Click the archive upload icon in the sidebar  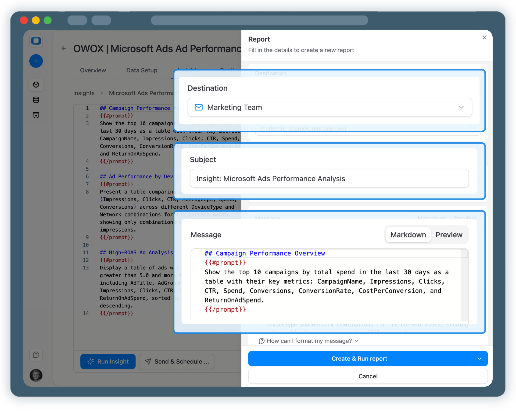pos(36,115)
